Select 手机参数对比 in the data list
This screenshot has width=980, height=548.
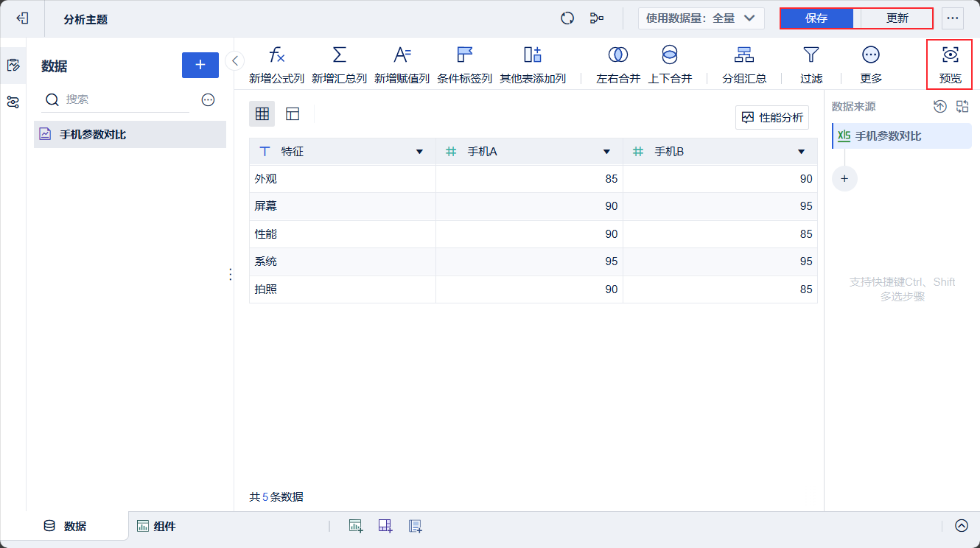pos(130,135)
